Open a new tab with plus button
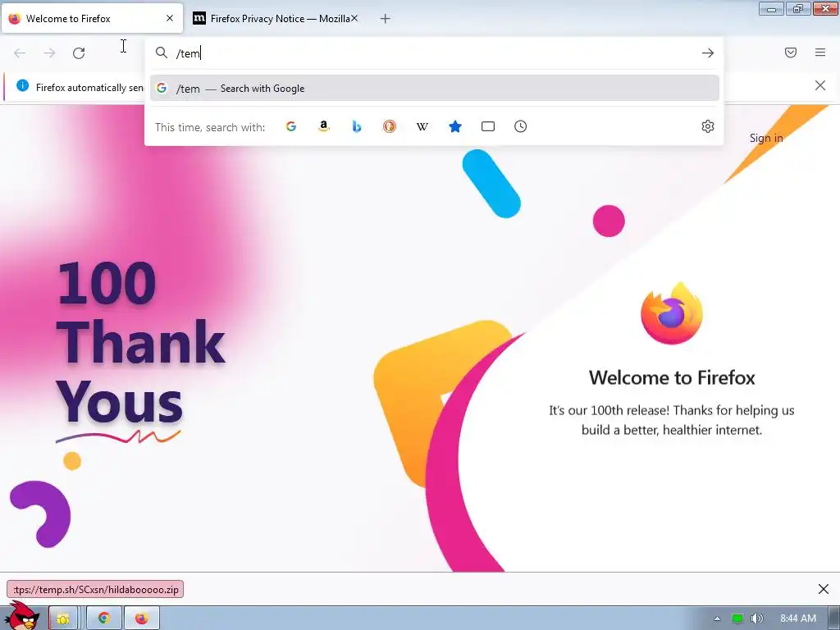The width and height of the screenshot is (840, 630). (386, 19)
